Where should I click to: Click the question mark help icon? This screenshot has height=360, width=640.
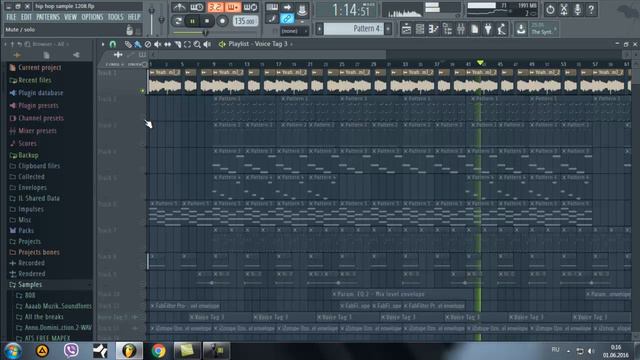point(591,9)
